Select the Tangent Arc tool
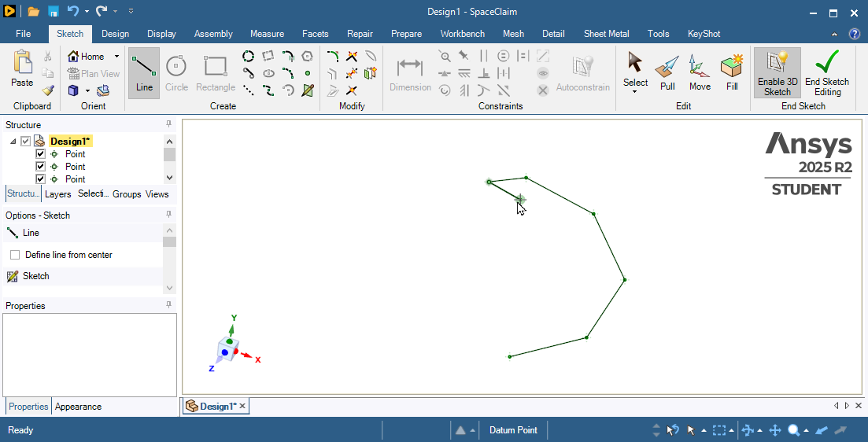This screenshot has width=868, height=442. pos(288,56)
